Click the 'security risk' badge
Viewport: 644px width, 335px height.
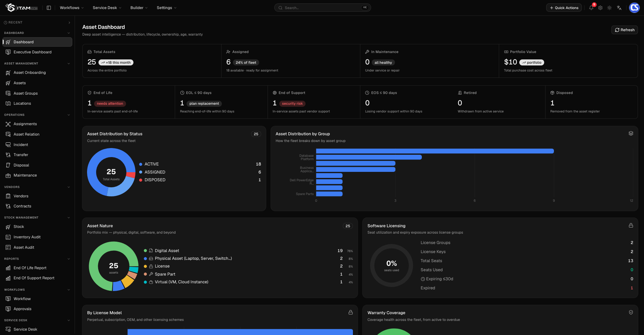click(292, 104)
